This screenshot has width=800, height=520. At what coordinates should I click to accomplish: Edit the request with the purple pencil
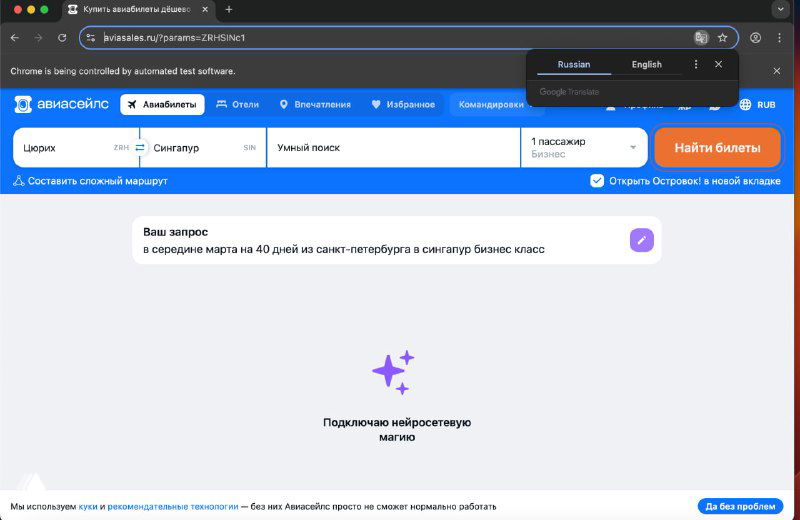click(x=641, y=240)
